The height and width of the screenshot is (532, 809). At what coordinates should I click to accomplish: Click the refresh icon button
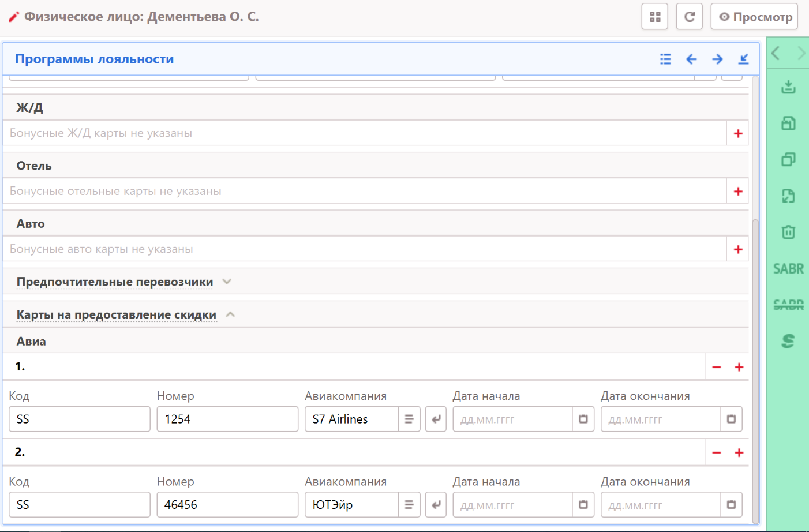pyautogui.click(x=689, y=17)
